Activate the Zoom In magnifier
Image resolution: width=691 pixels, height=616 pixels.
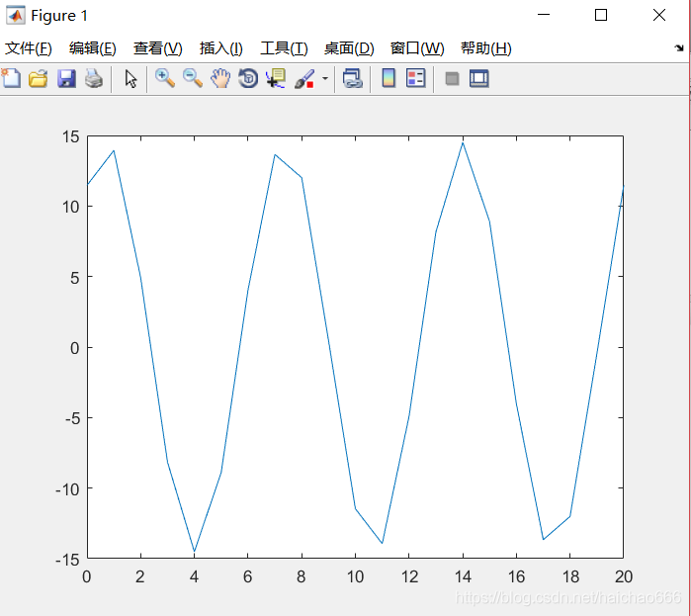pyautogui.click(x=165, y=79)
